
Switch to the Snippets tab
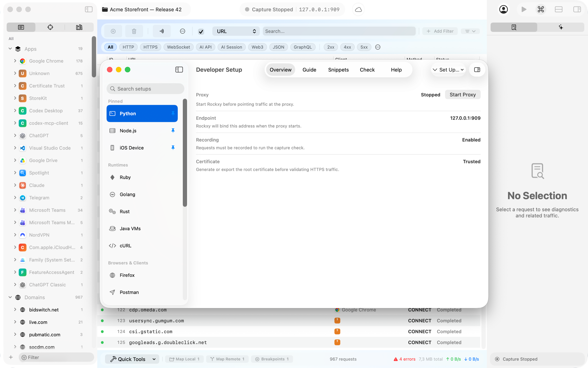point(338,70)
